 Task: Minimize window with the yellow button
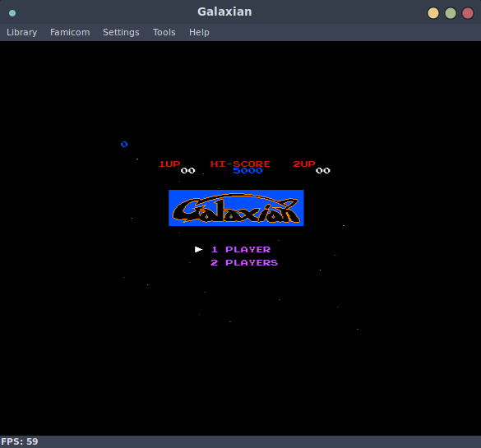(x=433, y=13)
